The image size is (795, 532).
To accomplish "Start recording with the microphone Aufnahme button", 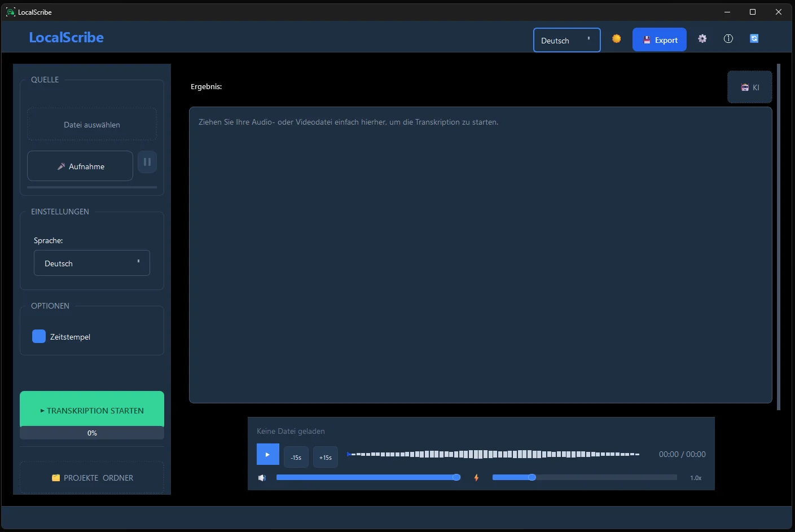I will coord(80,166).
